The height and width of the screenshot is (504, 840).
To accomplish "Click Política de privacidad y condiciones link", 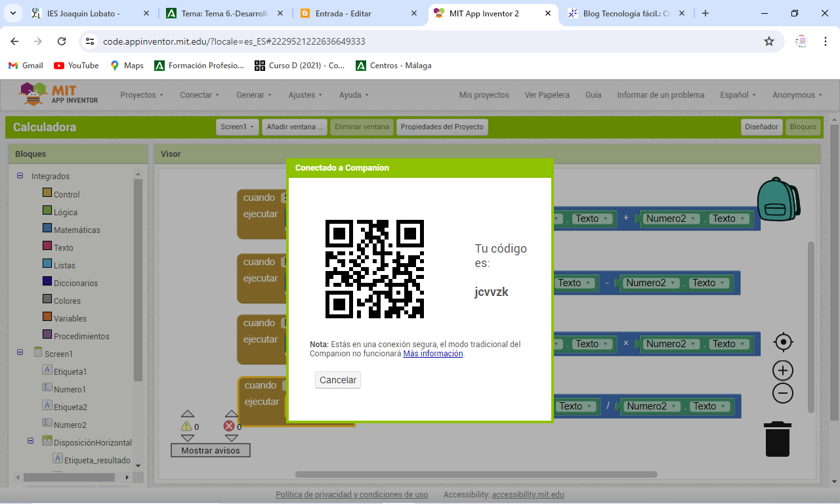I will coord(352,495).
